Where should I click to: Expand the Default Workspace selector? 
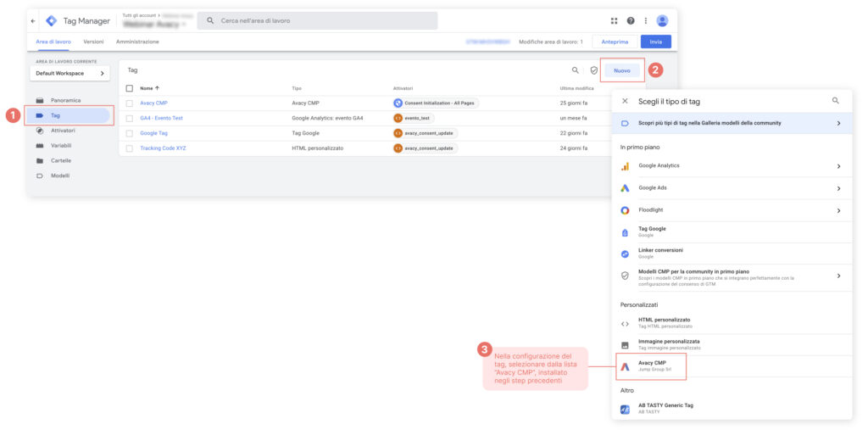click(70, 74)
